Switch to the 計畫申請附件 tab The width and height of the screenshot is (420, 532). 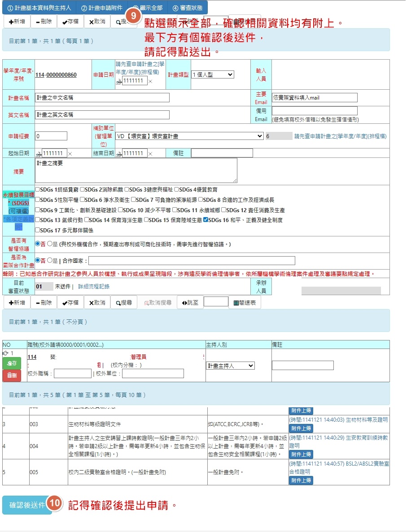[x=102, y=8]
